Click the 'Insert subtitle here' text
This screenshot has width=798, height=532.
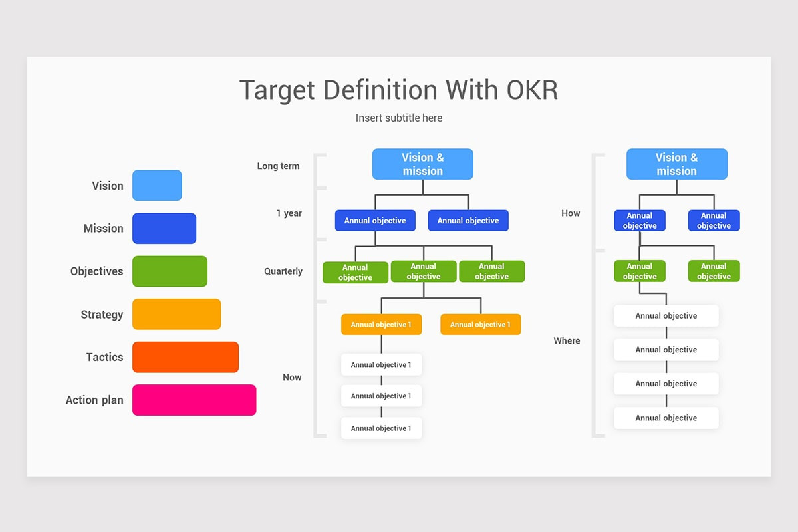tap(398, 118)
